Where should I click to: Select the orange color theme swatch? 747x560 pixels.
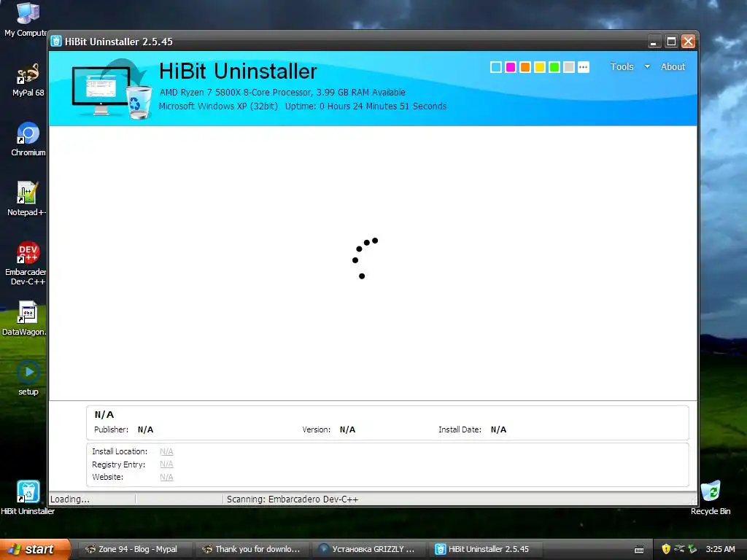coord(525,67)
